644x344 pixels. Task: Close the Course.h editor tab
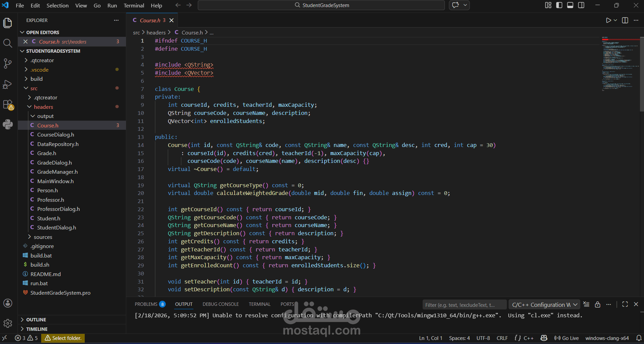point(171,20)
